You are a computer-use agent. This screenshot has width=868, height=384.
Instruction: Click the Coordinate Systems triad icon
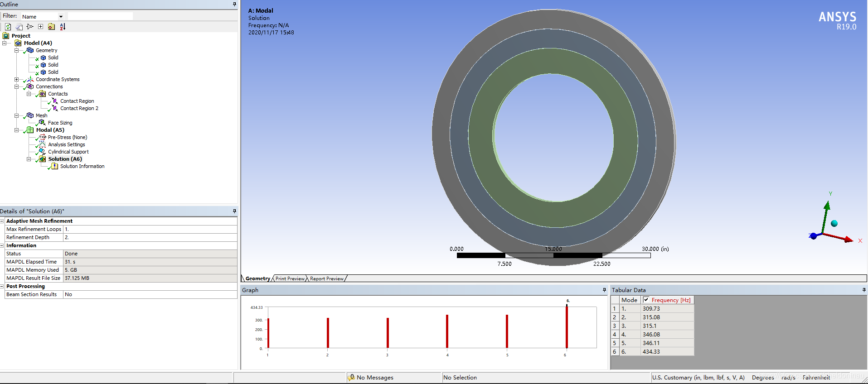(x=30, y=79)
